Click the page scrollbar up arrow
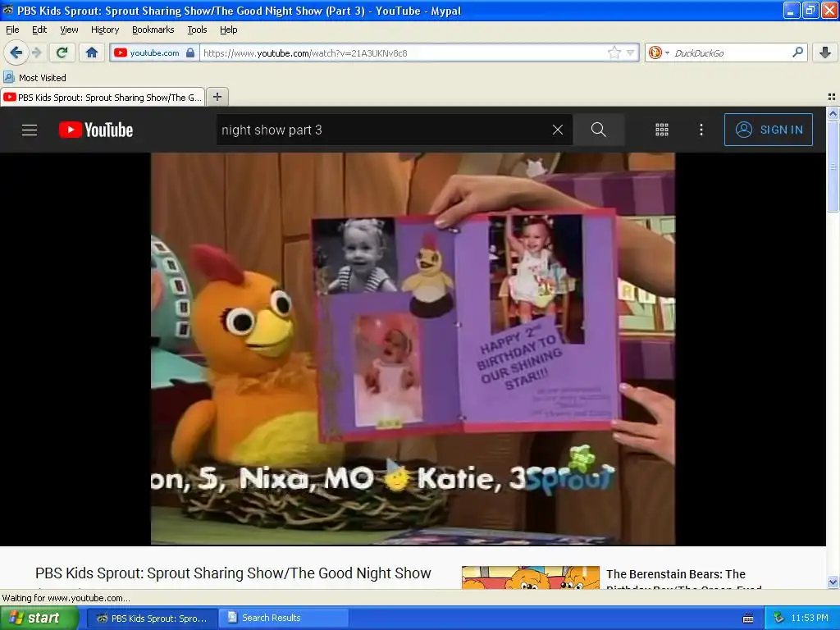The width and height of the screenshot is (840, 630). [x=833, y=113]
